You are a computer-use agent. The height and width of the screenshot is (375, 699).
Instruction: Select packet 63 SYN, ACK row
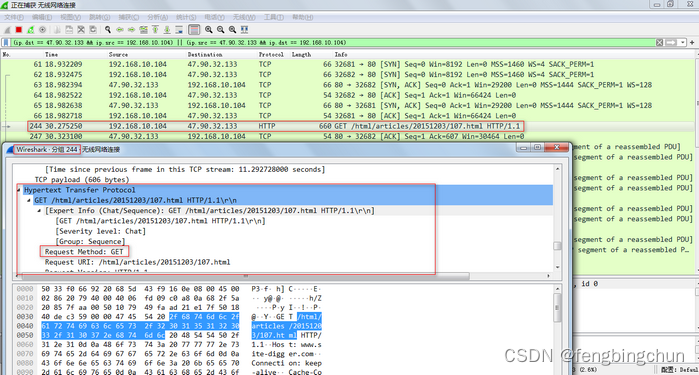pyautogui.click(x=348, y=85)
